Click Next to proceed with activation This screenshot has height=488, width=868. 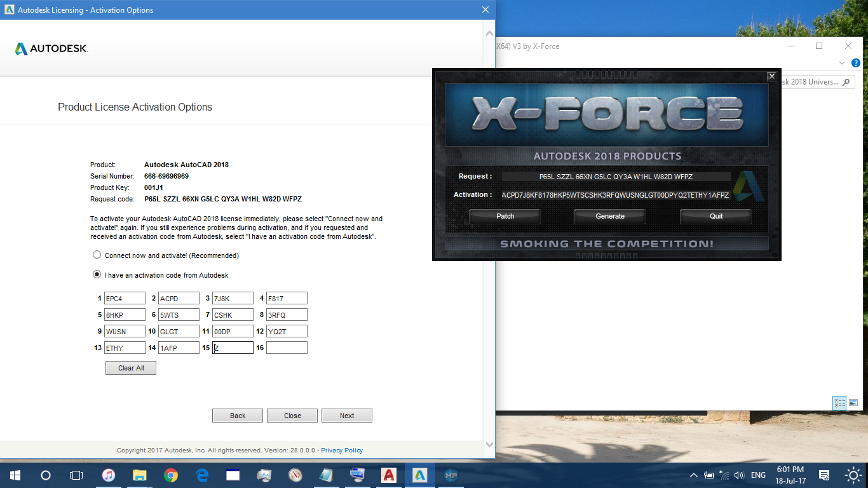(347, 416)
